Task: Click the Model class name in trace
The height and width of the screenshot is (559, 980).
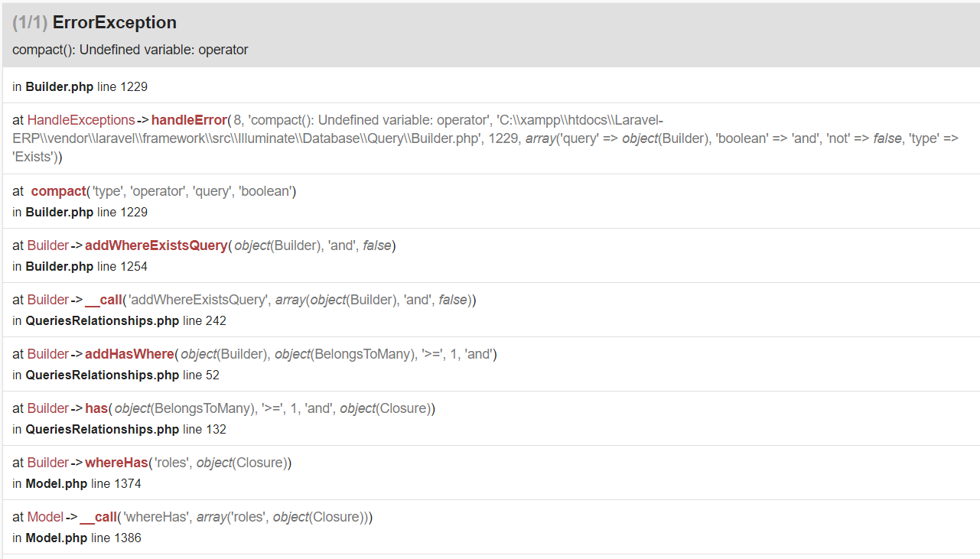Action: tap(45, 517)
